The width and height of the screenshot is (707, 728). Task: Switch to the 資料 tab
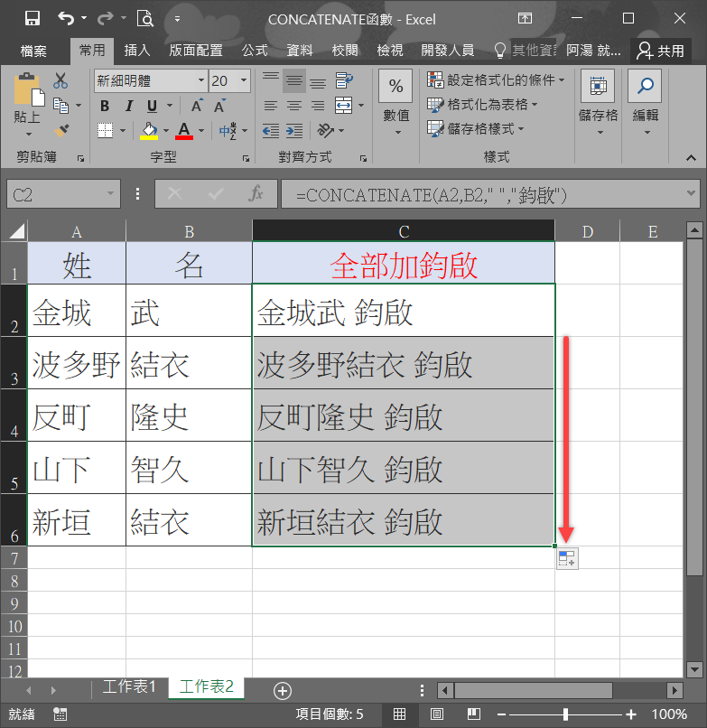300,51
